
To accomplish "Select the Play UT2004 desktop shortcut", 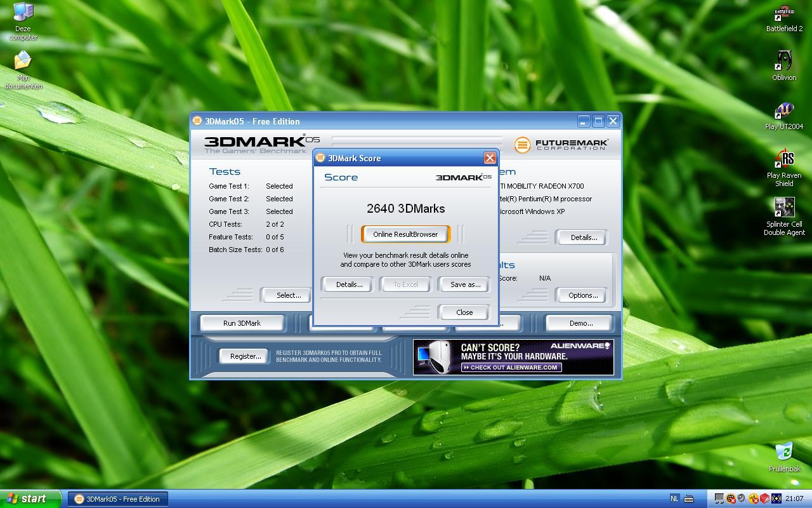I will (784, 116).
